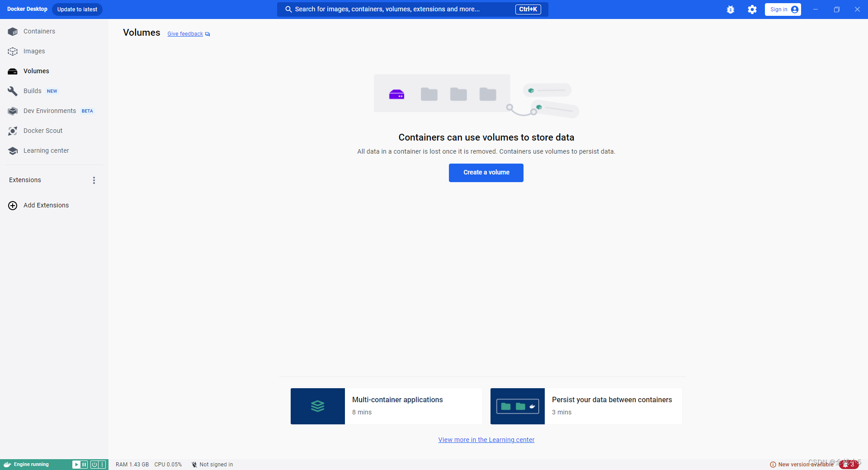Open the notifications bell badge
Screen dimensions: 868x470
coord(849,465)
